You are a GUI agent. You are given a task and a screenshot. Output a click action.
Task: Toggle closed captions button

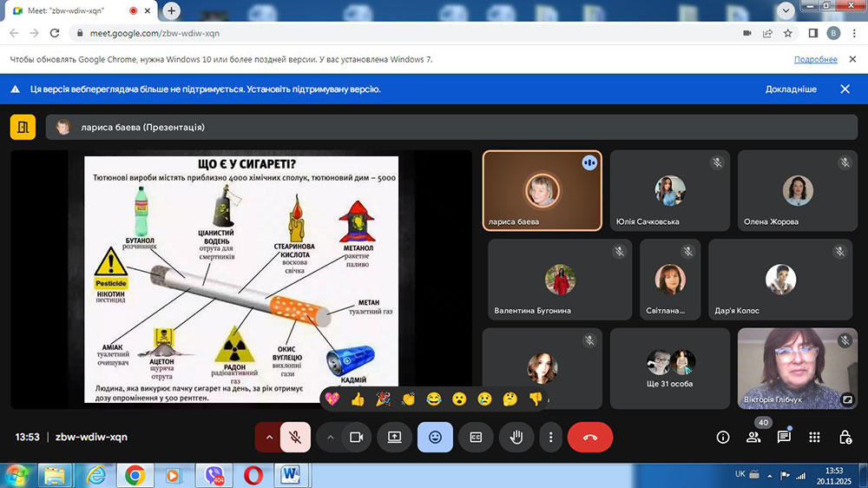(476, 438)
